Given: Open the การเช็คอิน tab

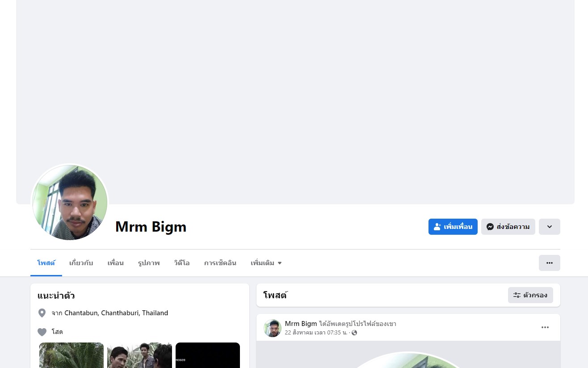Looking at the screenshot, I should pyautogui.click(x=220, y=263).
